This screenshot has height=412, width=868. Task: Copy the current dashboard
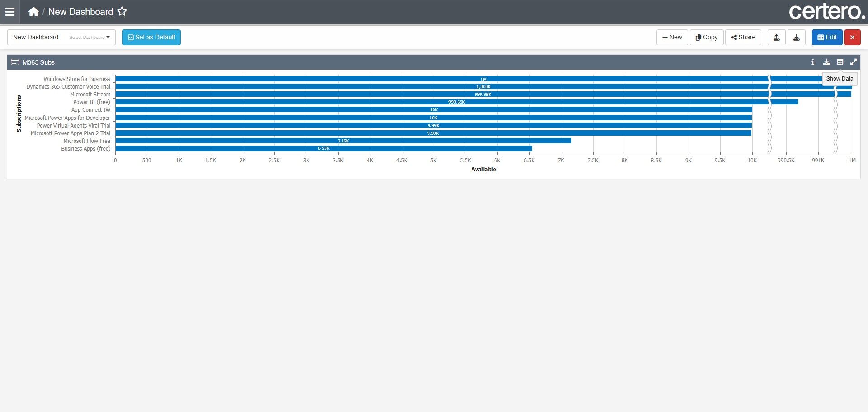(707, 37)
